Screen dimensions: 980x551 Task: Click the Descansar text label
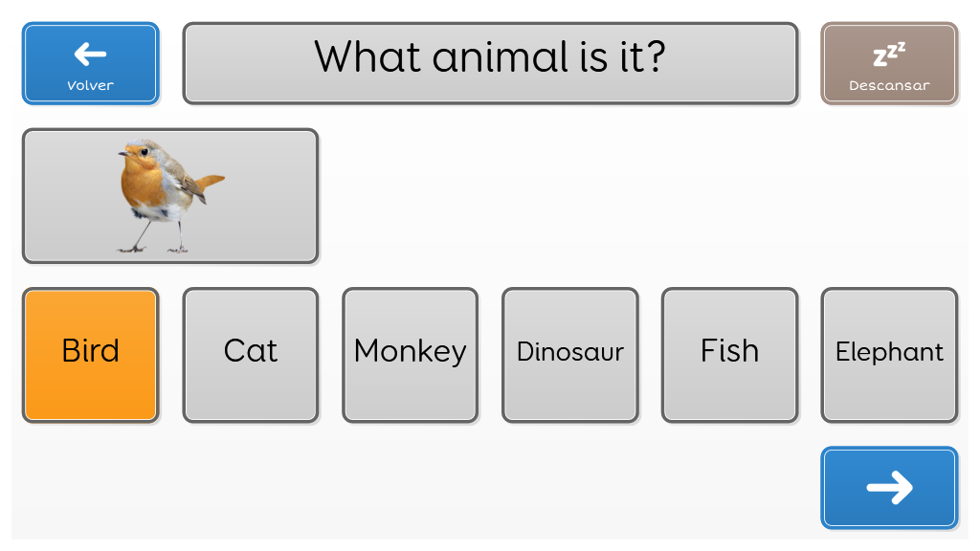[889, 85]
